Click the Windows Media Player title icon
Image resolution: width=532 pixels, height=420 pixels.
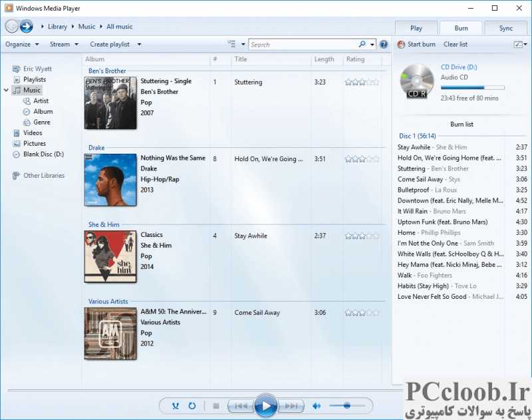9,8
